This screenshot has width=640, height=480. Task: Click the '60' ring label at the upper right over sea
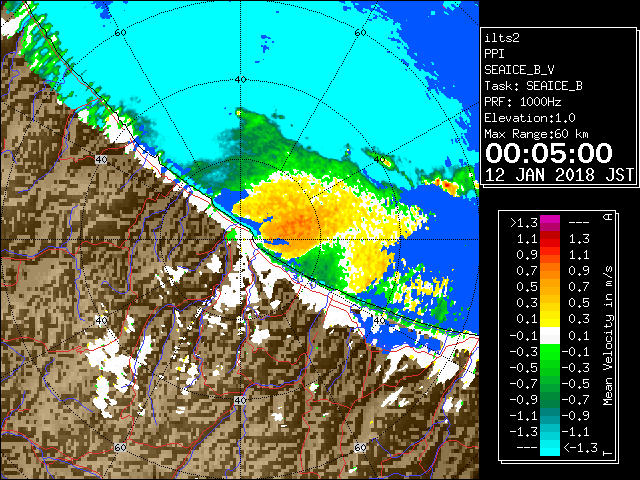[360, 33]
